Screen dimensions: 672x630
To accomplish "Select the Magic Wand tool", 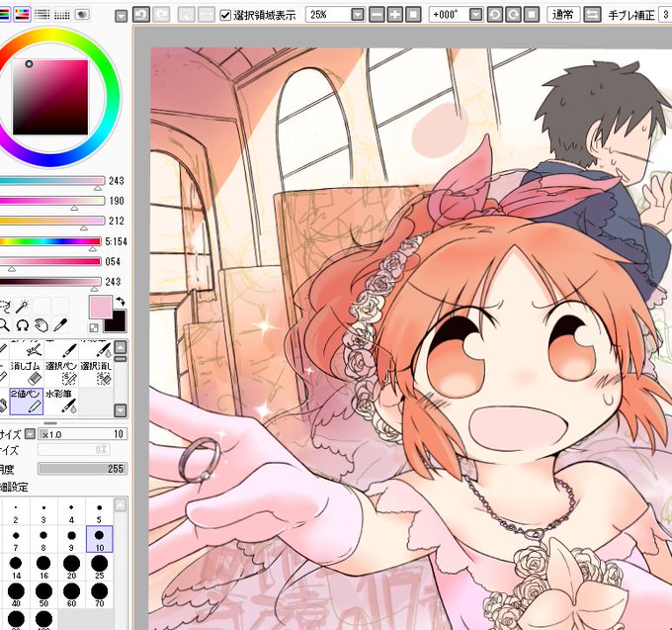I will pos(23,307).
